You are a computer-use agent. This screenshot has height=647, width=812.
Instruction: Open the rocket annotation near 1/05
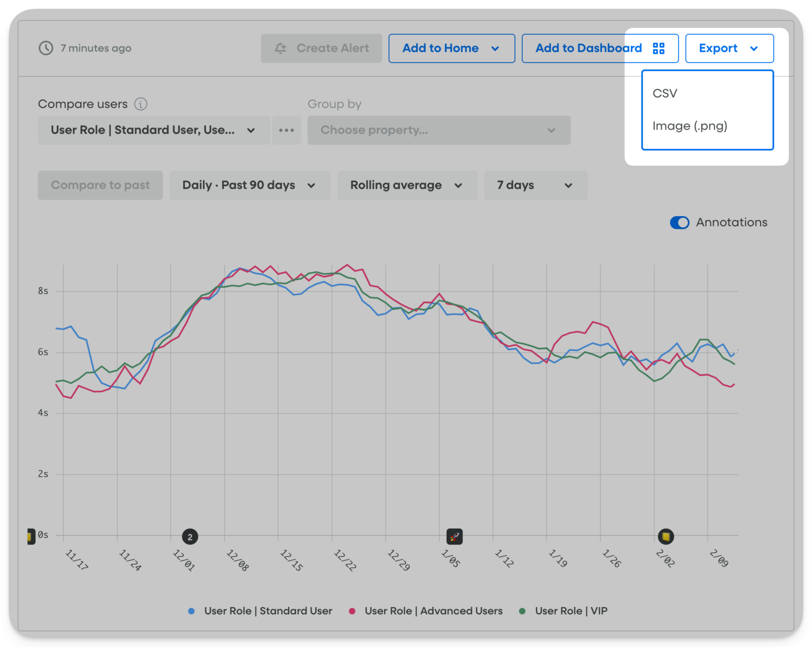click(454, 537)
